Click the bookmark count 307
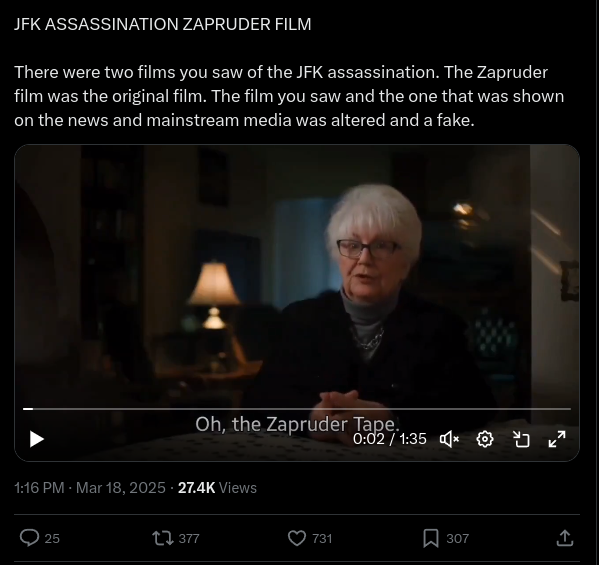The width and height of the screenshot is (599, 565). (457, 539)
